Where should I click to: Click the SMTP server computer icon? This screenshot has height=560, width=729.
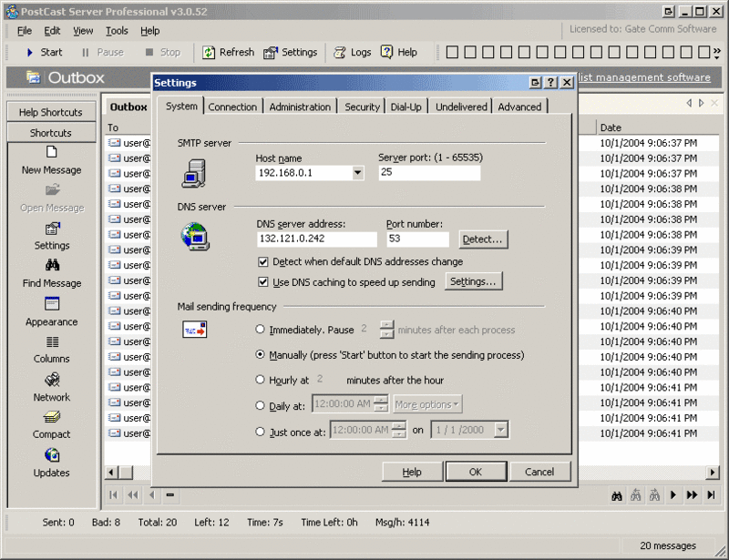[x=194, y=173]
